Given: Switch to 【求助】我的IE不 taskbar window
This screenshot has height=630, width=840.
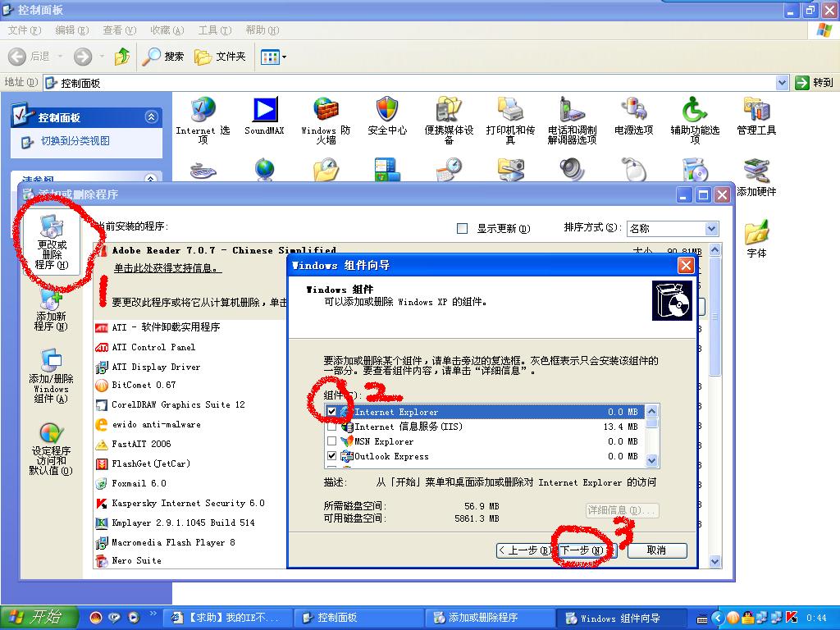Looking at the screenshot, I should click(227, 617).
